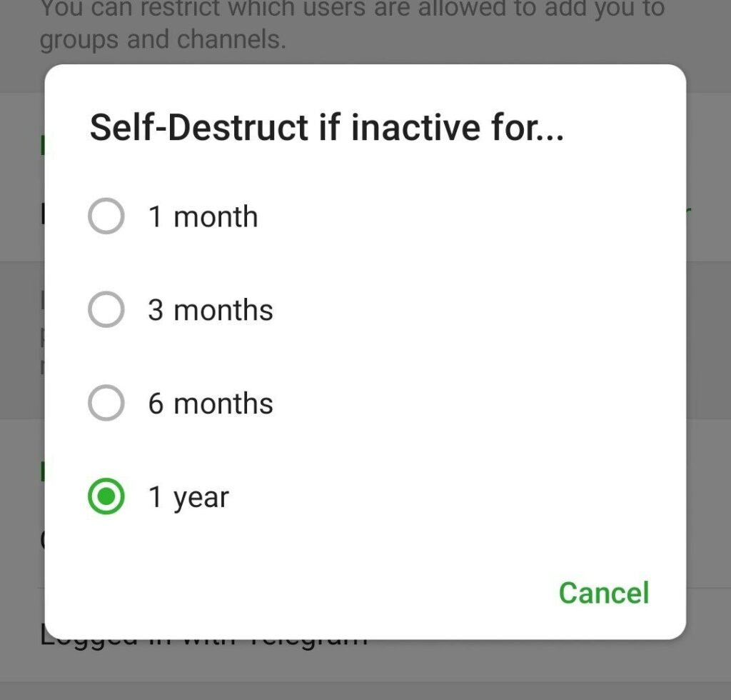Screen dimensions: 731x700
Task: Click blank row area right of "1 month"
Action: click(464, 216)
